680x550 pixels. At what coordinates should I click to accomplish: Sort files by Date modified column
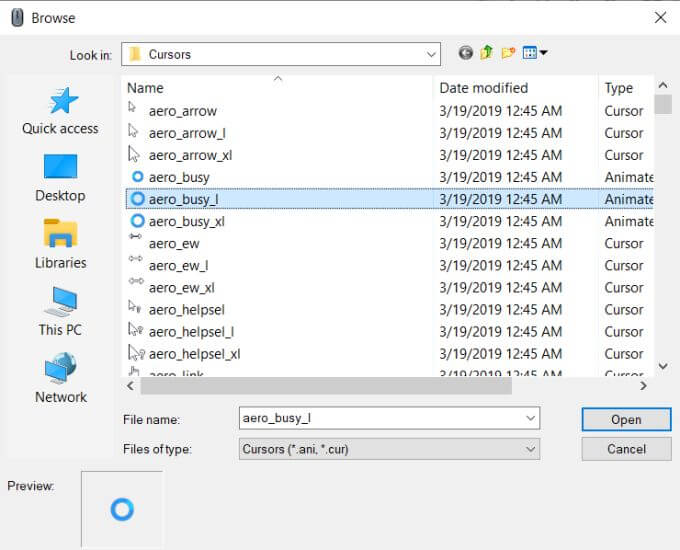pyautogui.click(x=483, y=88)
